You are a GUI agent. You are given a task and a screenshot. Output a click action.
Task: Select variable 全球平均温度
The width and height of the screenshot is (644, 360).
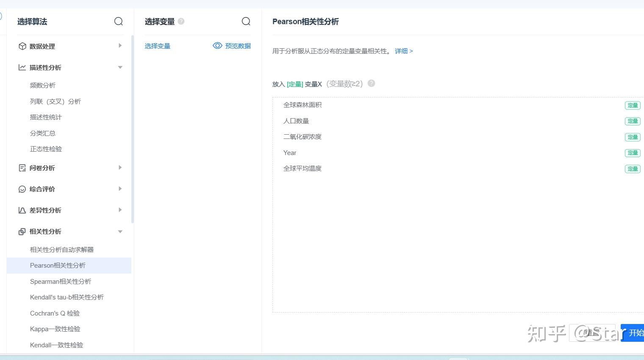coord(303,169)
